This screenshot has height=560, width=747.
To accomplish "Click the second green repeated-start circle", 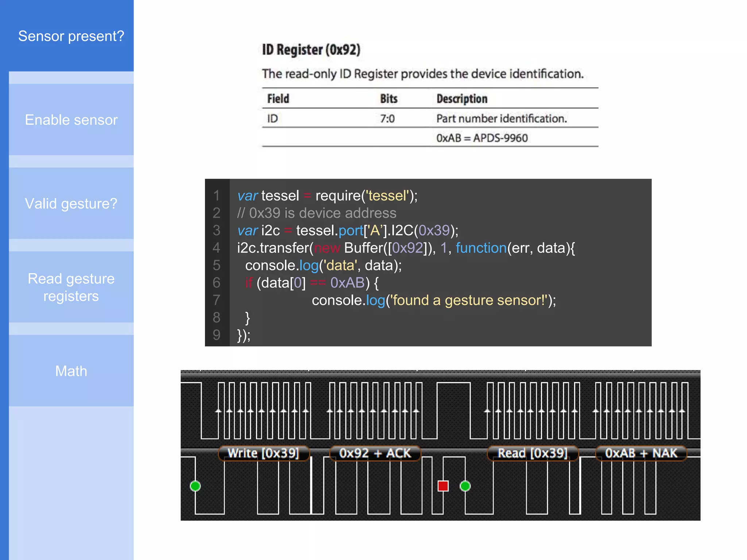I will tap(465, 486).
